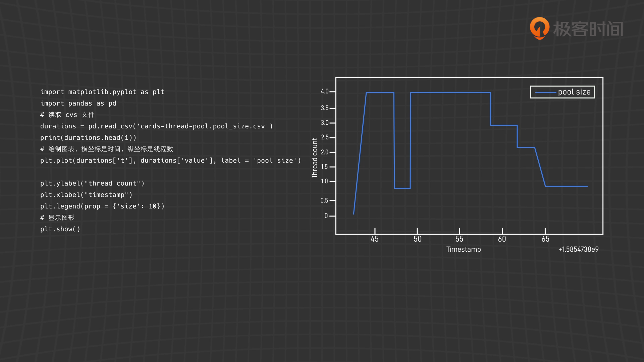
Task: Click the plt.plot code line
Action: coord(171,161)
